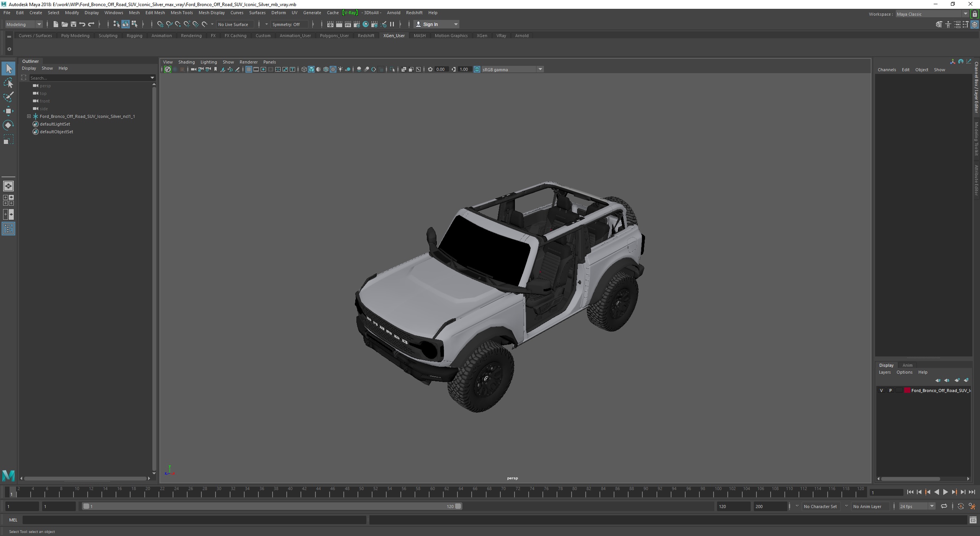Switch to the four view layout
This screenshot has height=536, width=980.
[8, 200]
